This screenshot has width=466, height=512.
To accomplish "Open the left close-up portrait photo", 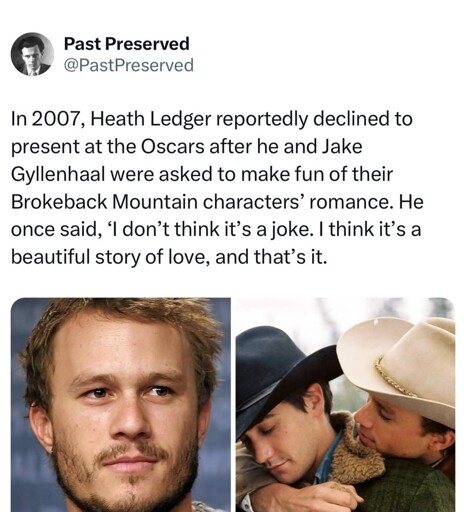I will tap(121, 405).
